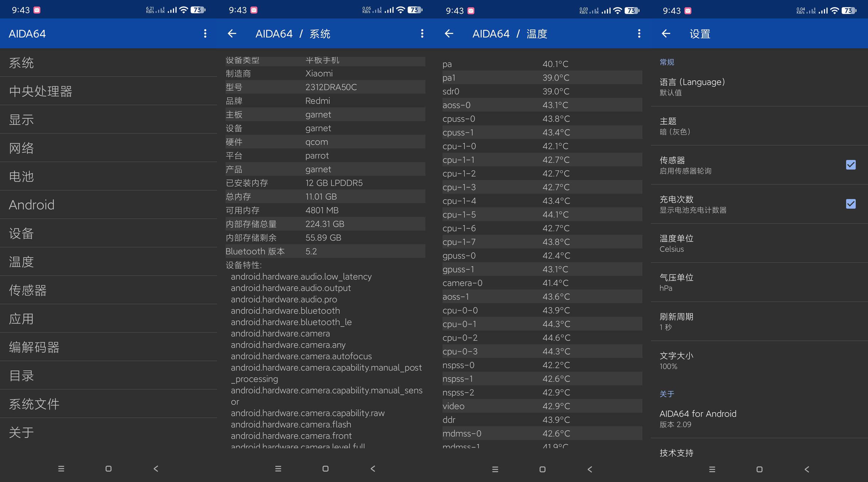Tap Wi-Fi icon in 温度 screen status bar

618,11
